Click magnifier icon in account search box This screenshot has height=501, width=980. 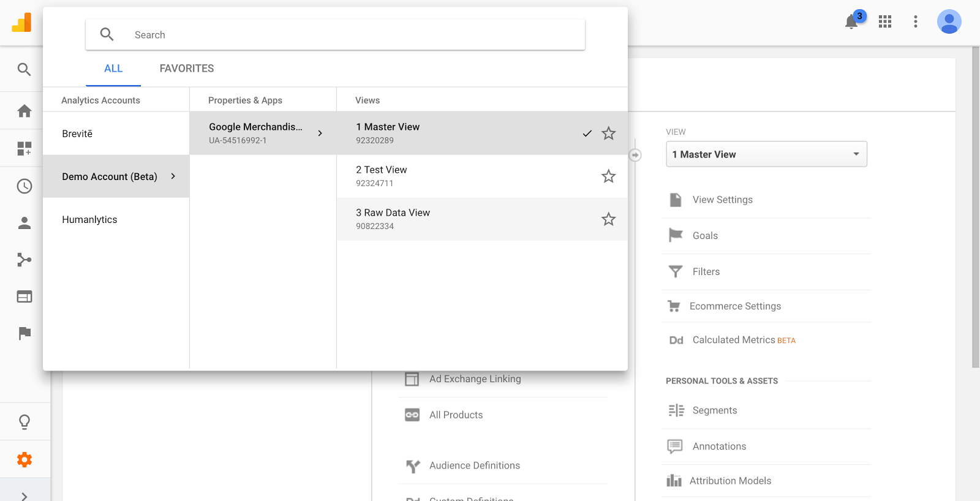[x=107, y=34]
